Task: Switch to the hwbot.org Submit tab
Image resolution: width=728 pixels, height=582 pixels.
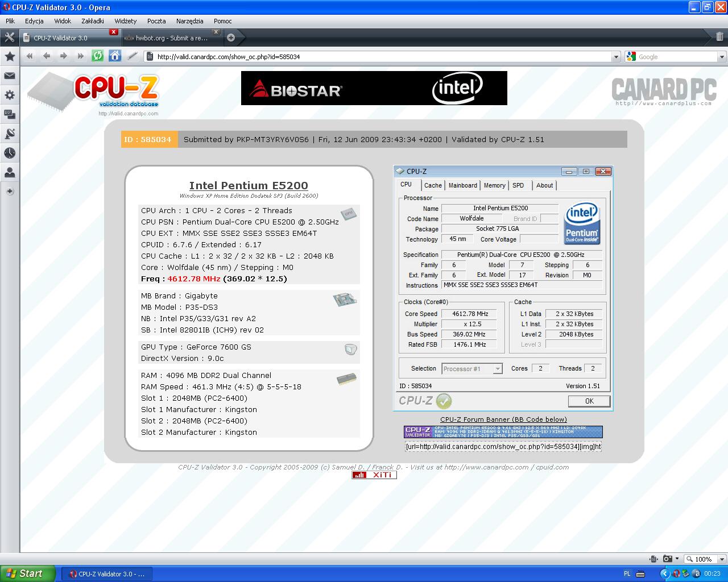Action: point(171,38)
